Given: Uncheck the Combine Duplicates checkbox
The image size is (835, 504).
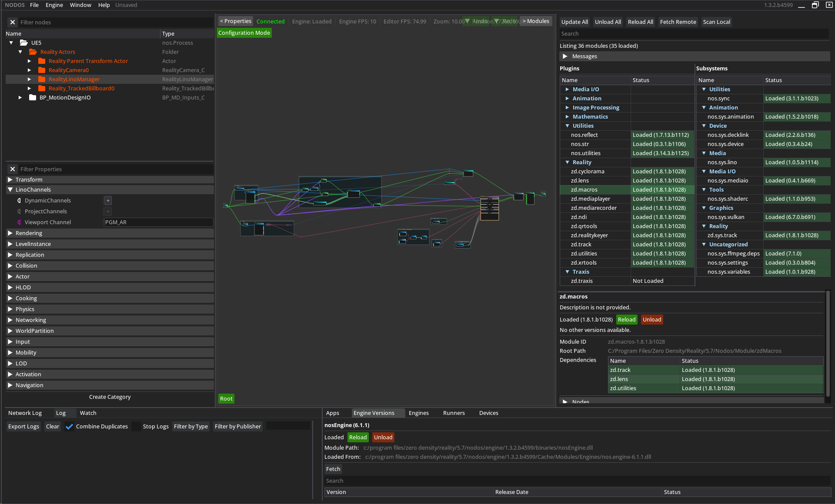Looking at the screenshot, I should coord(69,426).
